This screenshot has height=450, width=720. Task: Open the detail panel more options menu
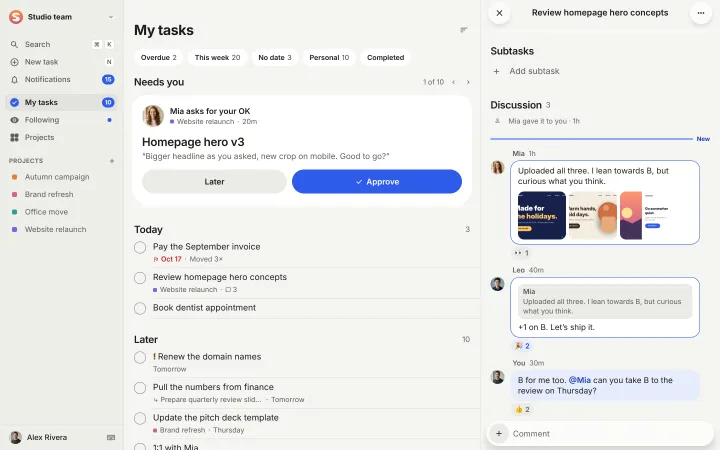point(701,13)
